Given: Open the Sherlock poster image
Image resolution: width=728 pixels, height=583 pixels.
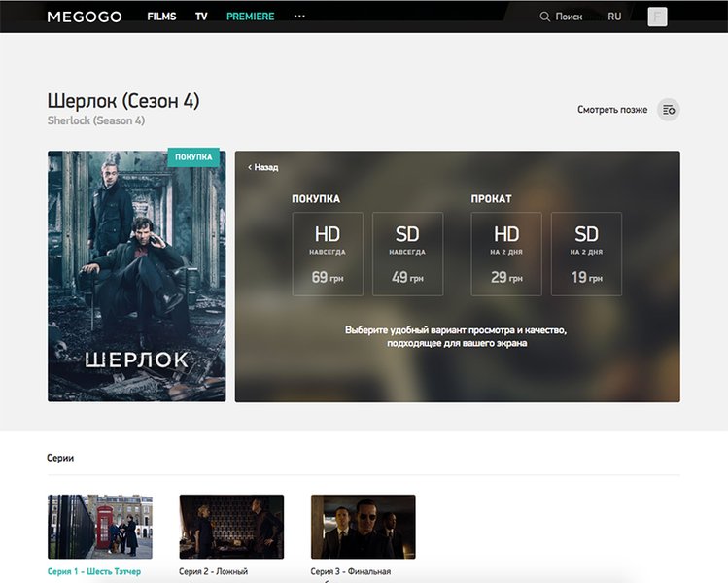Looking at the screenshot, I should tap(136, 276).
